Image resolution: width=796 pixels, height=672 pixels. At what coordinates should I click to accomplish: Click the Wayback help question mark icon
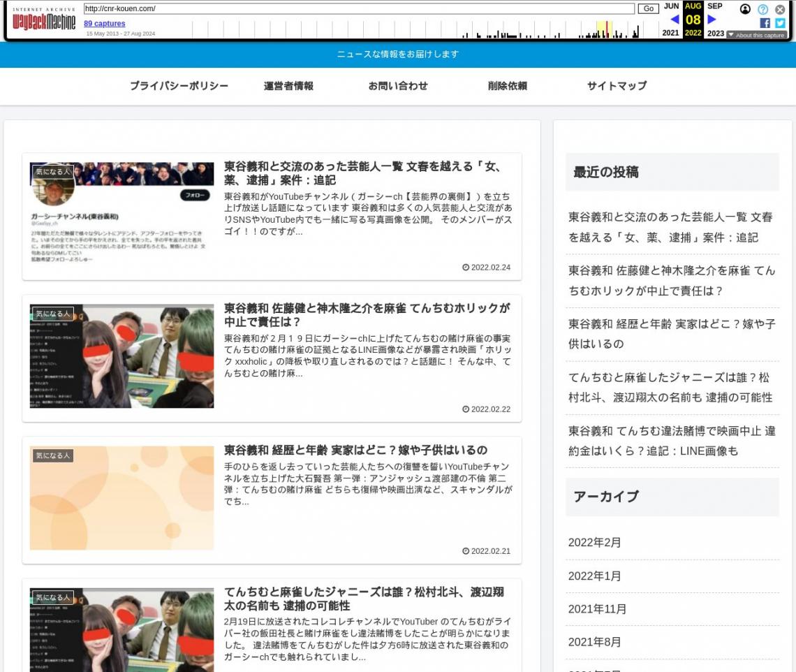[762, 9]
